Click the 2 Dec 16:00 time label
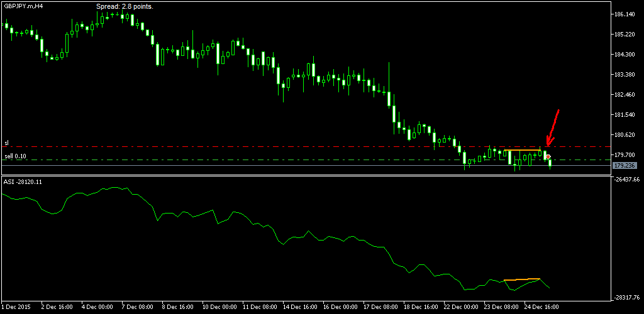The image size is (644, 314). pos(57,306)
